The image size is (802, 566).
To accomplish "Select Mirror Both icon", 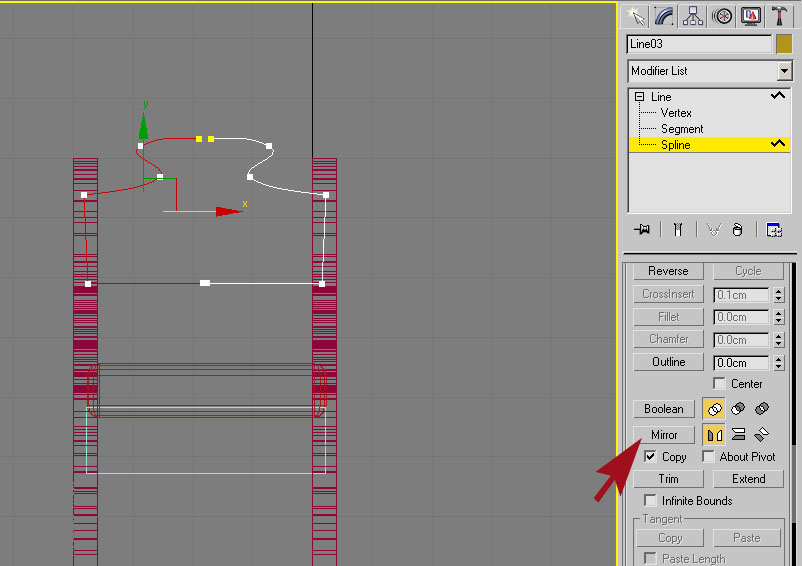I will (x=762, y=435).
